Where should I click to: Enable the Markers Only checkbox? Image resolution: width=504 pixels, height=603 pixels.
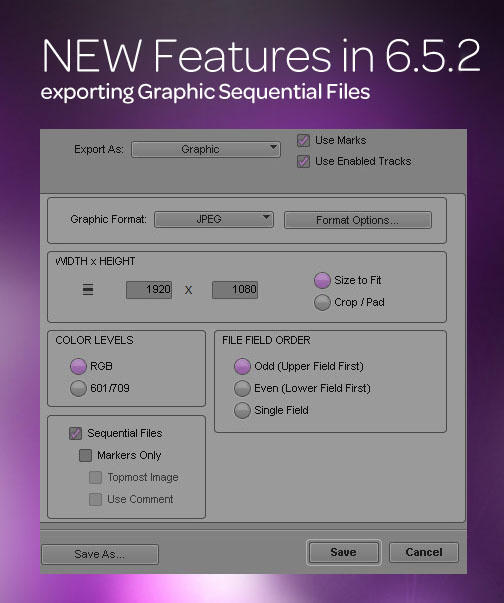[85, 455]
